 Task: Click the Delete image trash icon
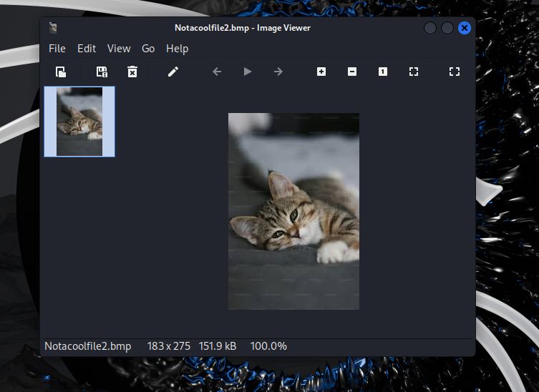(x=132, y=72)
